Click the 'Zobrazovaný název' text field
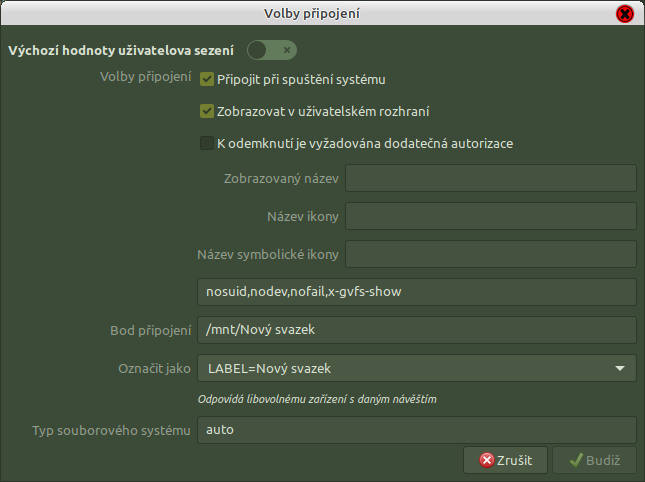 click(x=490, y=179)
